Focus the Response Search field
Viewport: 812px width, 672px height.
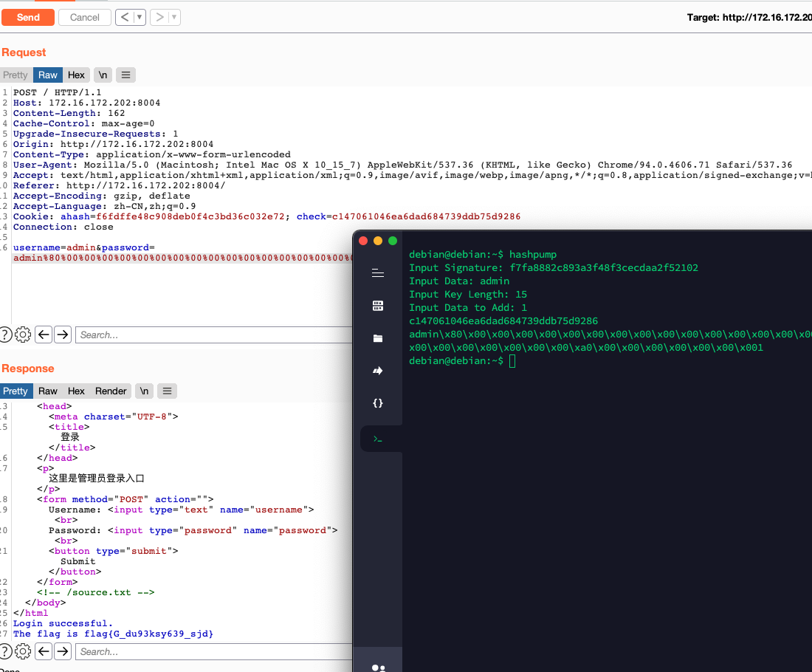pyautogui.click(x=214, y=651)
